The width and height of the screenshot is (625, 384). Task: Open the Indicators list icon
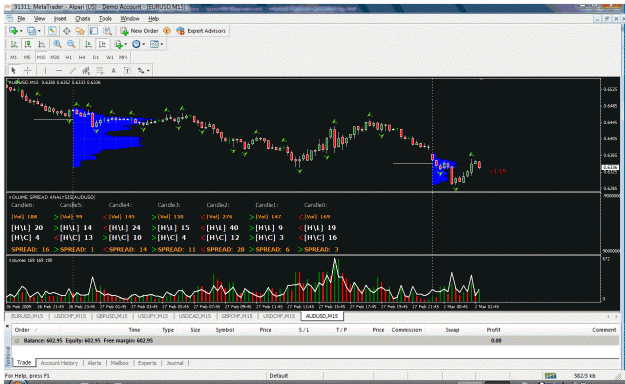[x=118, y=44]
